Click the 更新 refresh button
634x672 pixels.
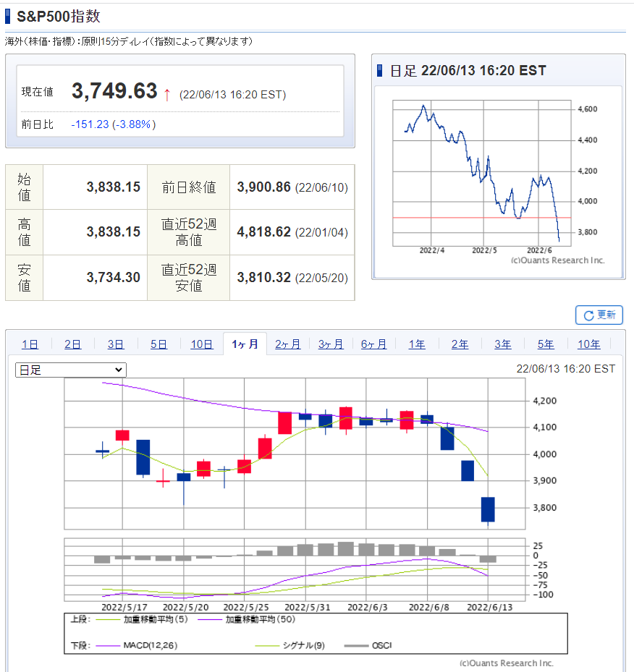tap(599, 315)
